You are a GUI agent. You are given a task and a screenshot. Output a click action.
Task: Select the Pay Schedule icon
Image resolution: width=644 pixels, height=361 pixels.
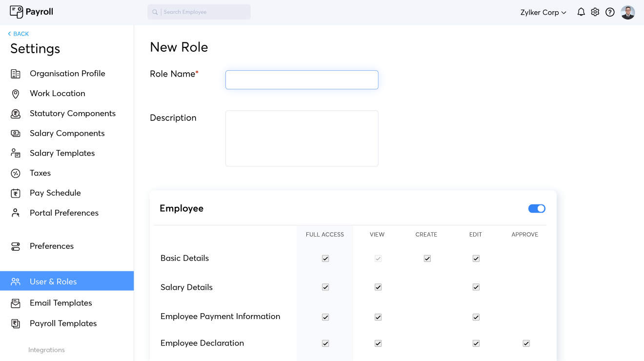point(15,193)
